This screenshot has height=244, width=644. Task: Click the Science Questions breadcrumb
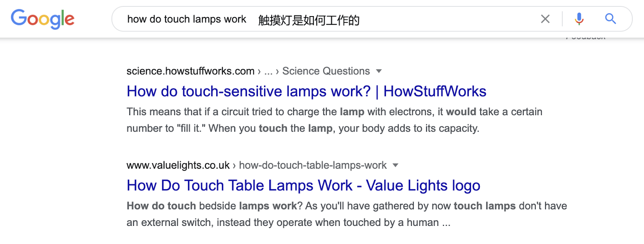tap(326, 71)
